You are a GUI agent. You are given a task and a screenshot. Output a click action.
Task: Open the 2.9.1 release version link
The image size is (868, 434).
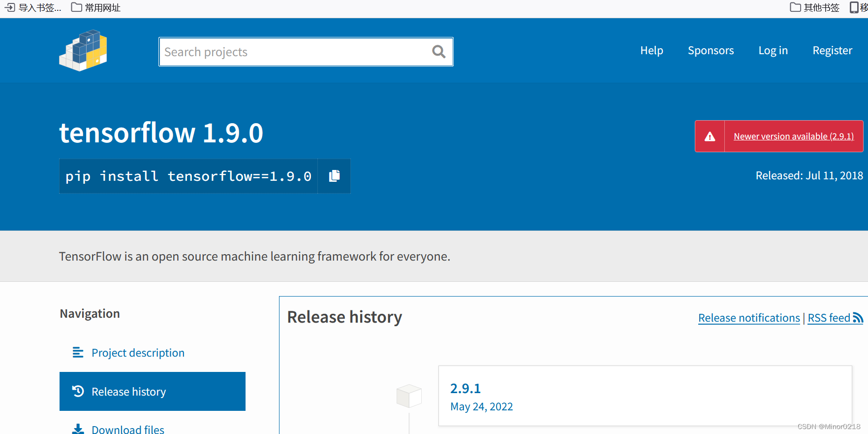pyautogui.click(x=465, y=388)
